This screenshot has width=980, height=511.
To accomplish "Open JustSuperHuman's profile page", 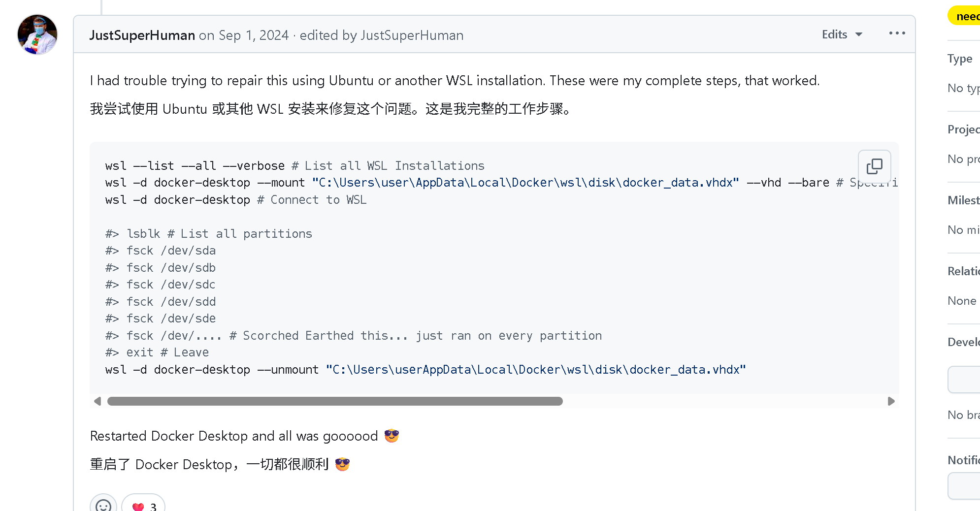I will pyautogui.click(x=142, y=35).
